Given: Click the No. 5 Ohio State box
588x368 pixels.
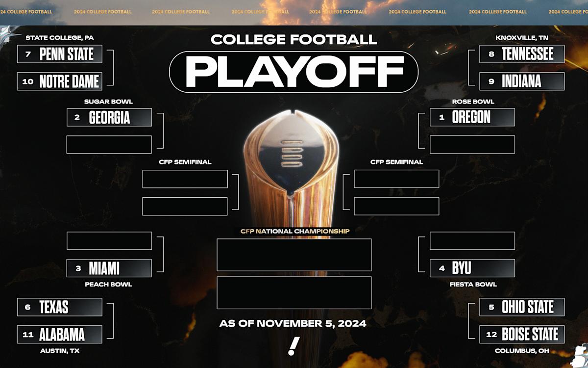Looking at the screenshot, I should point(522,307).
